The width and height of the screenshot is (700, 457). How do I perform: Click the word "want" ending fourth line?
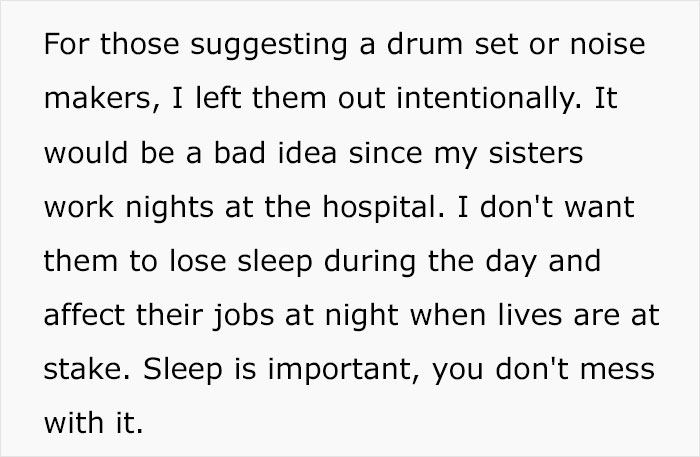pyautogui.click(x=600, y=208)
